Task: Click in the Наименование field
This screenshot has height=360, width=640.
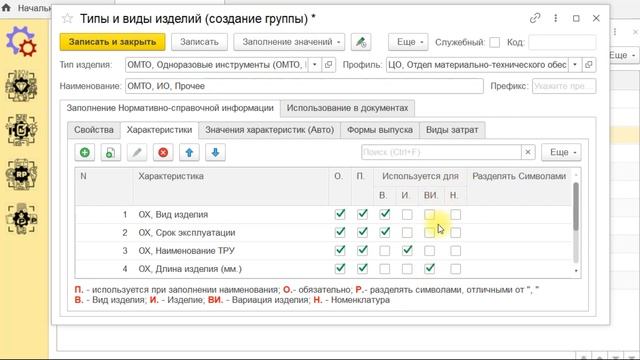Action: pos(304,86)
